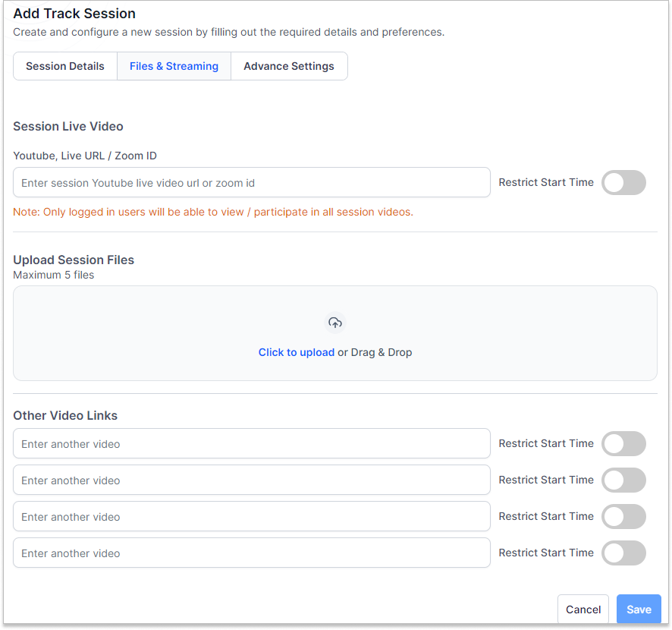Click the 'Create and configure a new session' description
The height and width of the screenshot is (630, 672).
click(x=229, y=32)
